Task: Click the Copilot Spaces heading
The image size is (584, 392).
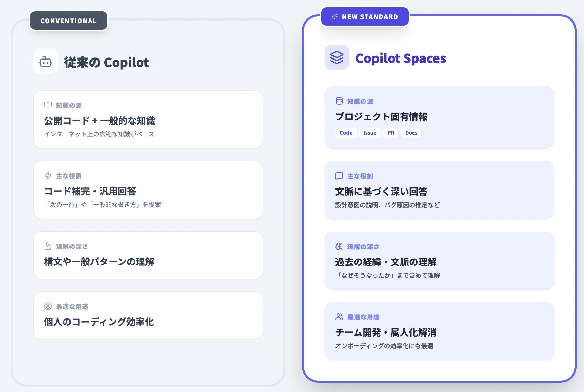Action: pyautogui.click(x=401, y=58)
